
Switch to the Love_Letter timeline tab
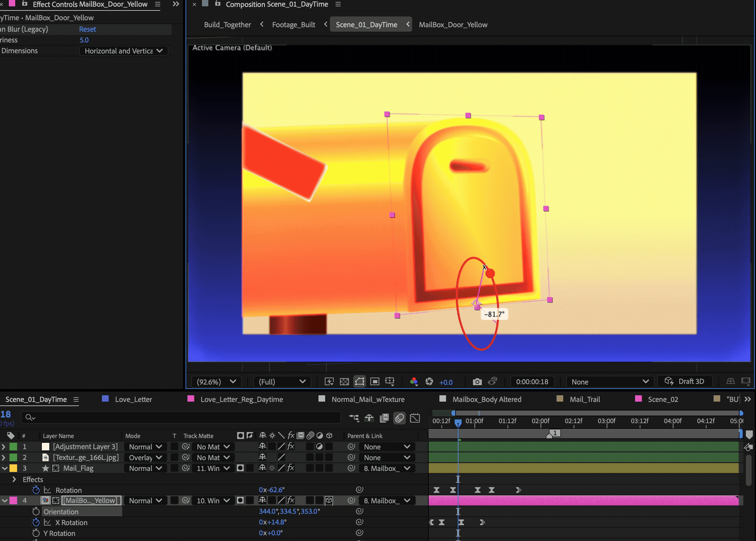click(133, 399)
